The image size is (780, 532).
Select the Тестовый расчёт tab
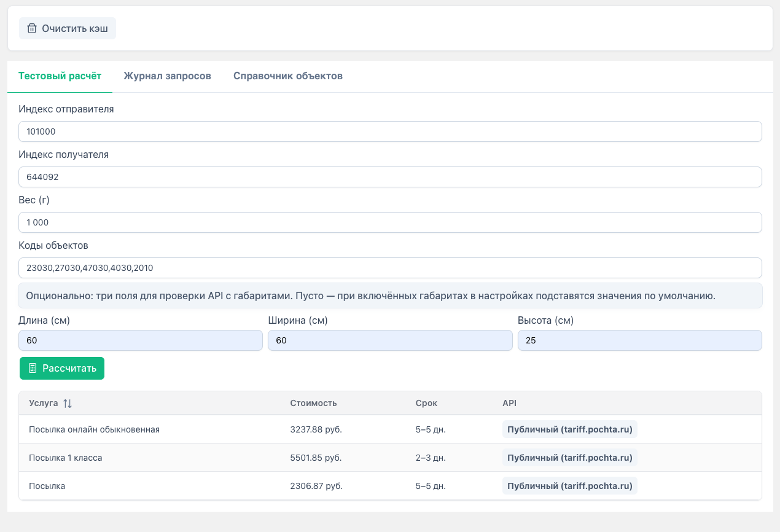60,76
